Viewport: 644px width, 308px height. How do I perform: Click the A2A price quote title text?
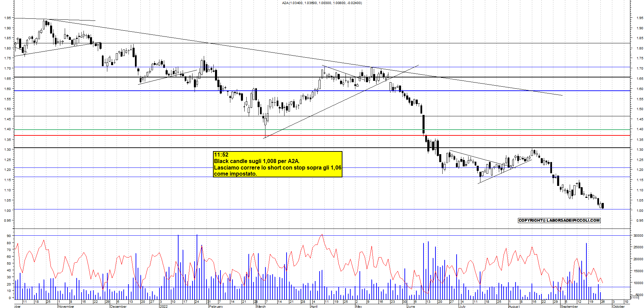[322, 3]
